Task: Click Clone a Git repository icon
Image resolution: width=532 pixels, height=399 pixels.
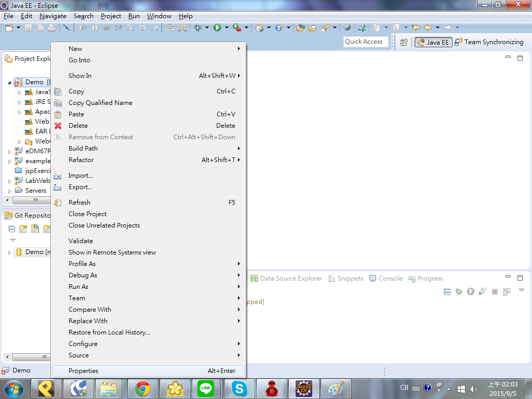Action: pyautogui.click(x=35, y=229)
